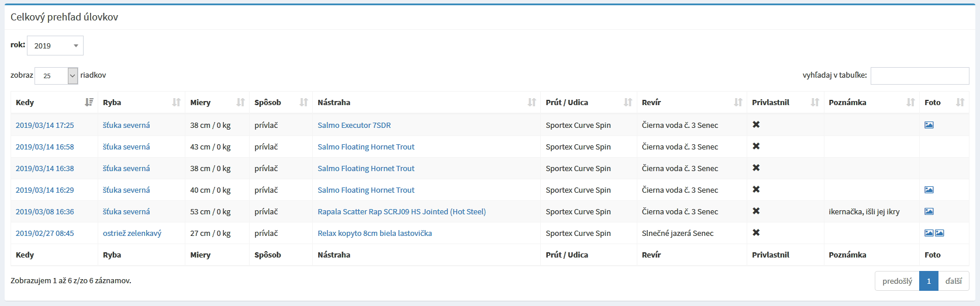Screen dimensions: 980x306
Task: Focus the vyhľadaj v tabuľke search field
Action: click(x=920, y=75)
